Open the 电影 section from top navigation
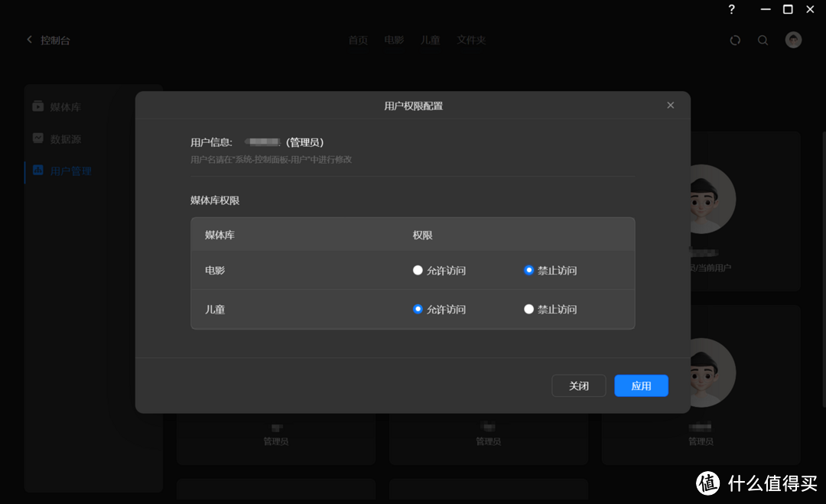Image resolution: width=826 pixels, height=504 pixels. click(x=394, y=40)
